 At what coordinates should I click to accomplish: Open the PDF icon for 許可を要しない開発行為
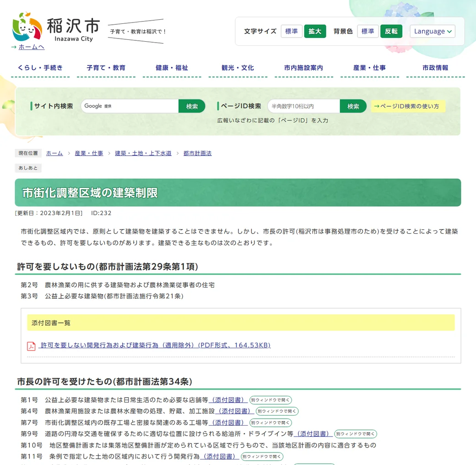31,346
